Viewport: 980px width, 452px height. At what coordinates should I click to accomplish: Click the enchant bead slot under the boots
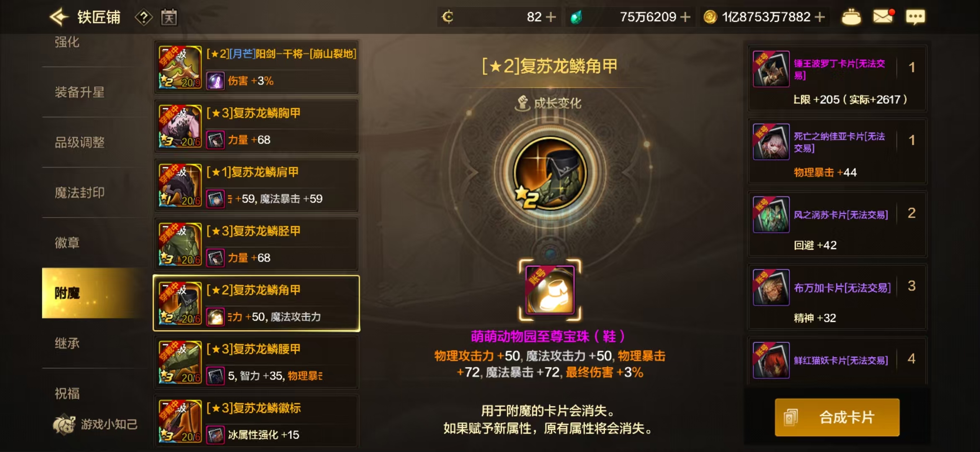point(550,290)
